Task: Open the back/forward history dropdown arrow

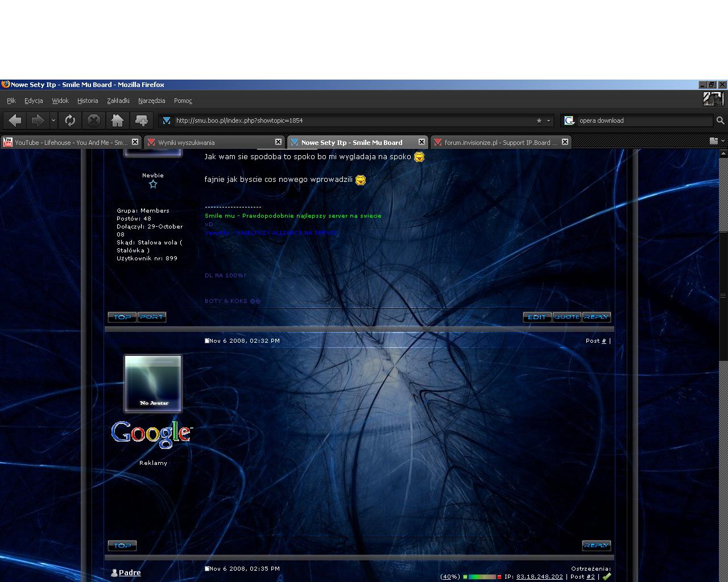Action: pyautogui.click(x=53, y=120)
